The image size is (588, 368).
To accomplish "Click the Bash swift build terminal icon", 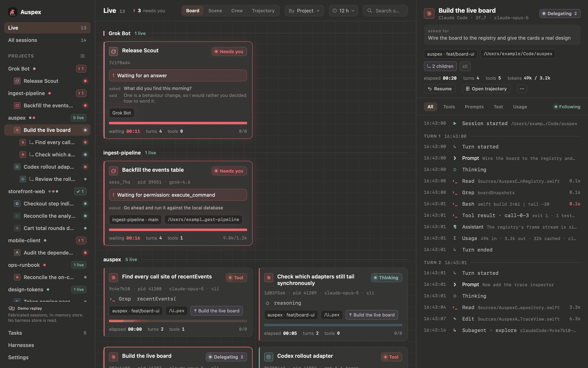I will coord(454,204).
